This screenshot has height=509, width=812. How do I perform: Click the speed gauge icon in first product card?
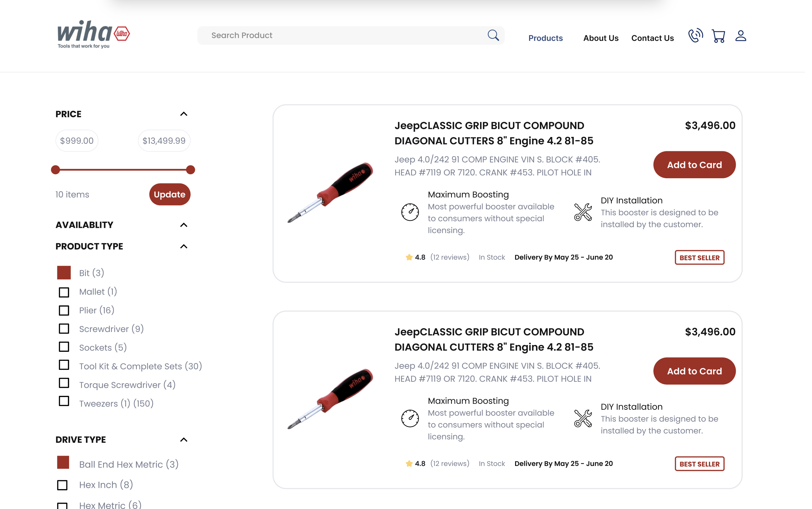click(x=409, y=212)
